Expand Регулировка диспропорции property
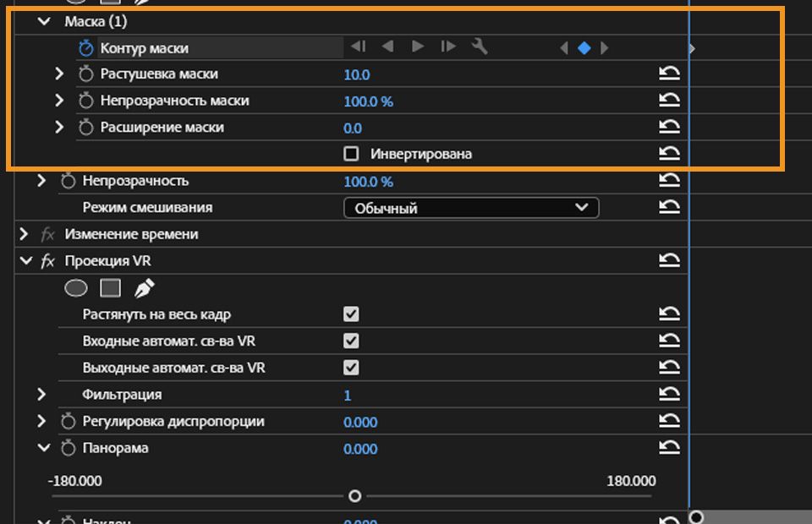Viewport: 812px width, 524px height. click(x=41, y=421)
